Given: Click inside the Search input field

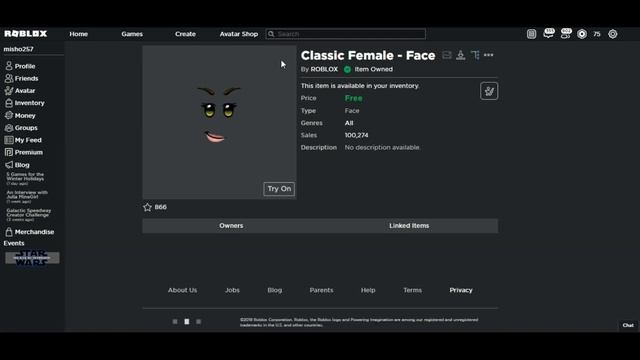Looking at the screenshot, I should point(346,34).
